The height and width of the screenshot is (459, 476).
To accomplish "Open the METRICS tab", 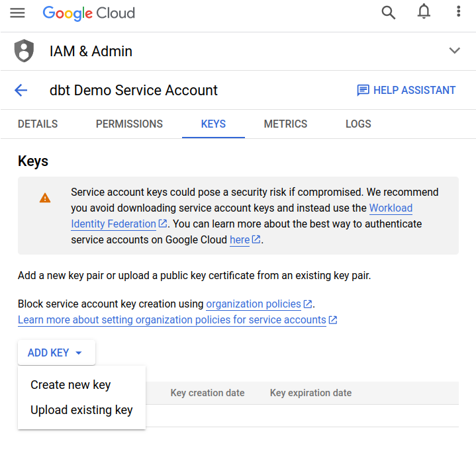I will [285, 124].
